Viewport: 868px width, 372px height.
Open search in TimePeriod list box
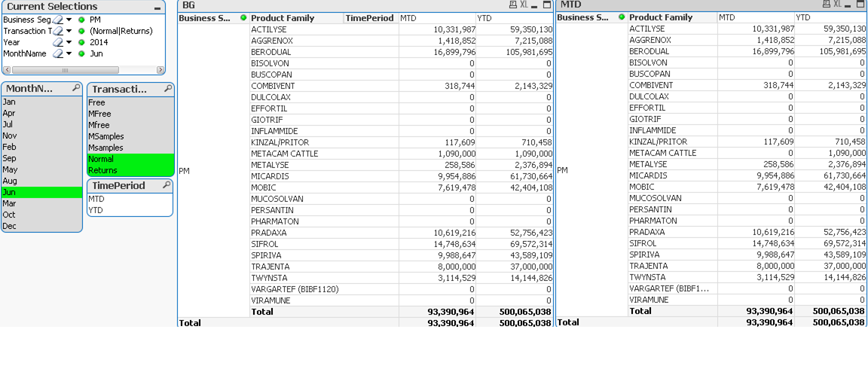pos(166,185)
